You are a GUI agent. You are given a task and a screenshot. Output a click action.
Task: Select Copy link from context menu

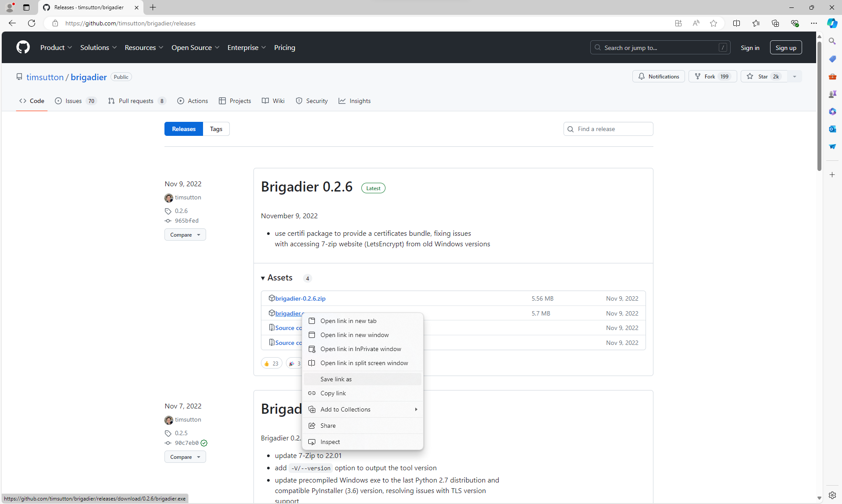pos(363,393)
